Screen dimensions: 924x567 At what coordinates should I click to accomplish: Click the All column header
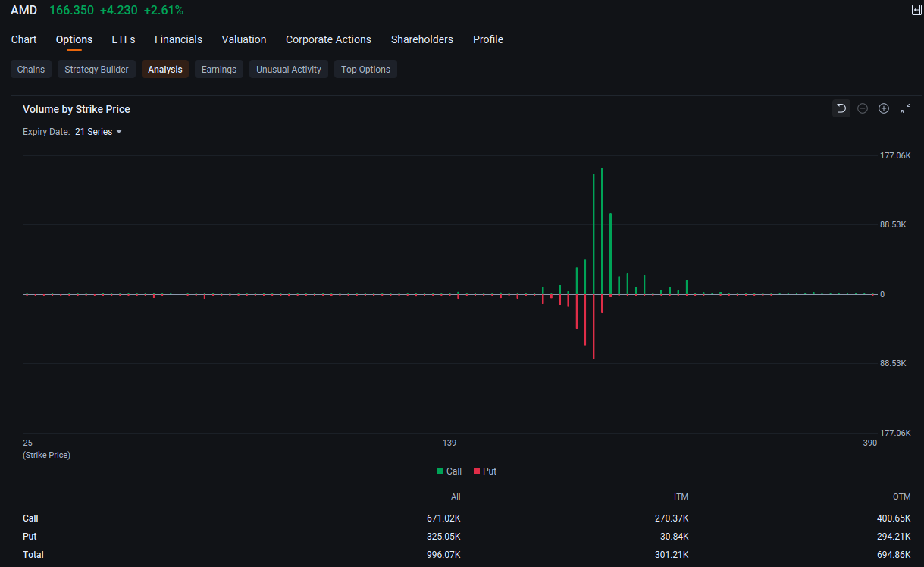click(x=456, y=497)
